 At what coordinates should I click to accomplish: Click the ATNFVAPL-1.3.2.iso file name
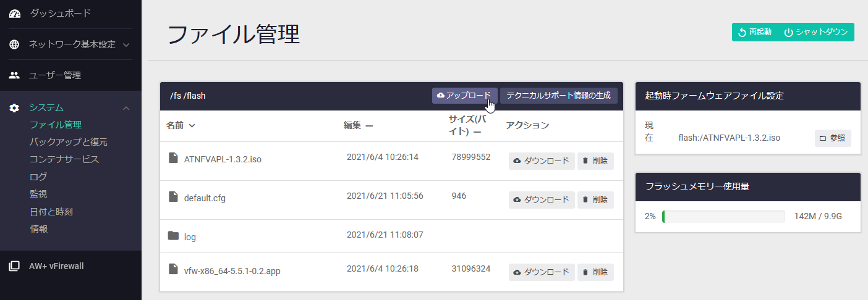[x=223, y=159]
